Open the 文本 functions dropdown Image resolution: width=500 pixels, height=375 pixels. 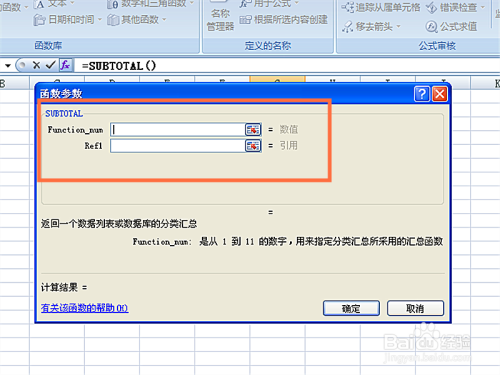55,4
